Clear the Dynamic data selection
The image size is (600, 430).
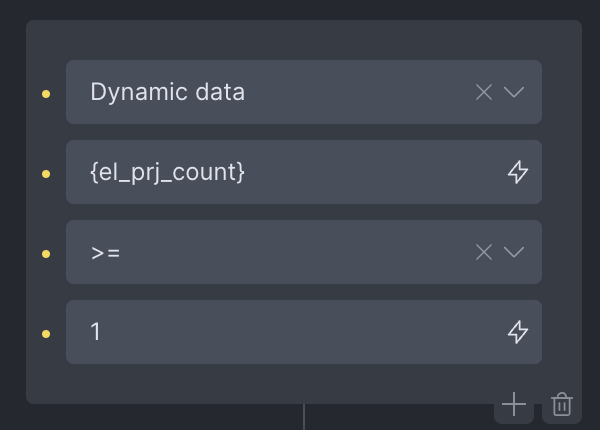click(x=484, y=92)
